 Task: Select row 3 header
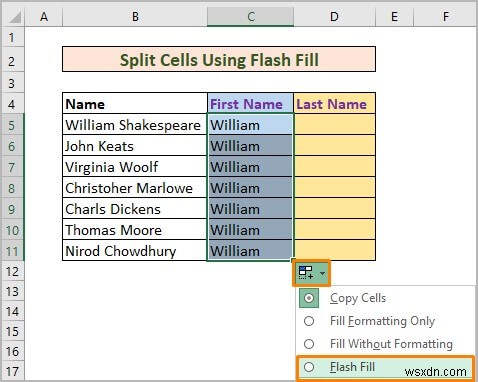tap(13, 83)
